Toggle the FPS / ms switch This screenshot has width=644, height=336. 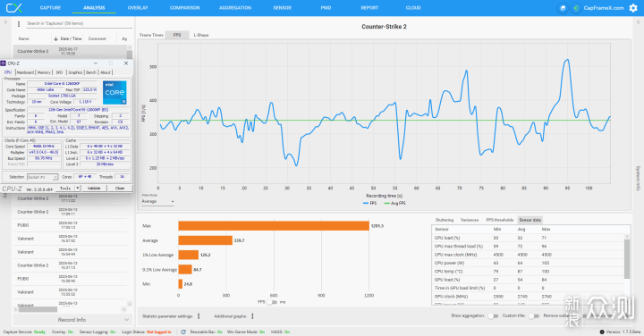[272, 302]
